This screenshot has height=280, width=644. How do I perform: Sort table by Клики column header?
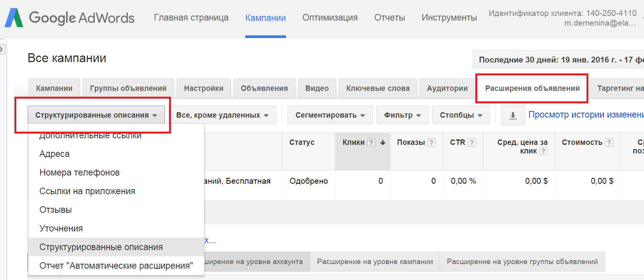(x=353, y=143)
